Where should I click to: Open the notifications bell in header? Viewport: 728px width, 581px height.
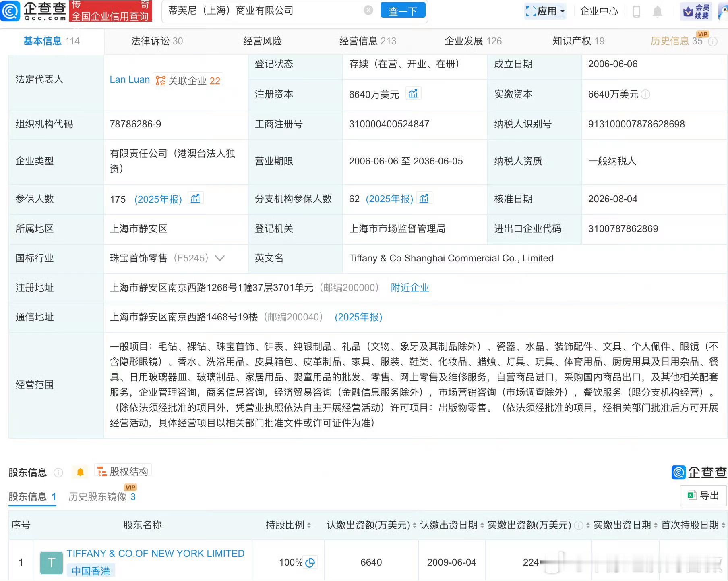[658, 11]
